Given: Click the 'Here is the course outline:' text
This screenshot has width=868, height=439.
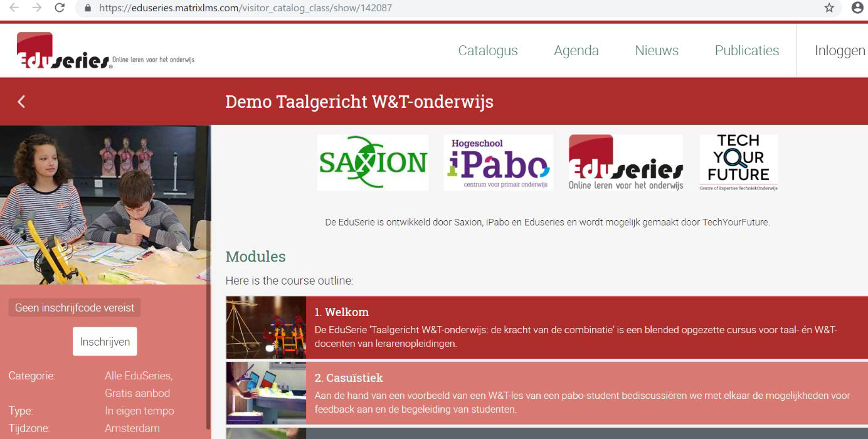Looking at the screenshot, I should pyautogui.click(x=289, y=280).
